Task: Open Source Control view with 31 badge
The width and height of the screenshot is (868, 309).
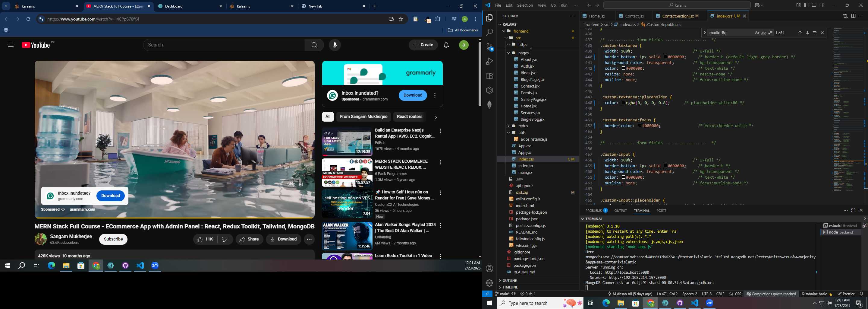Action: pyautogui.click(x=489, y=47)
